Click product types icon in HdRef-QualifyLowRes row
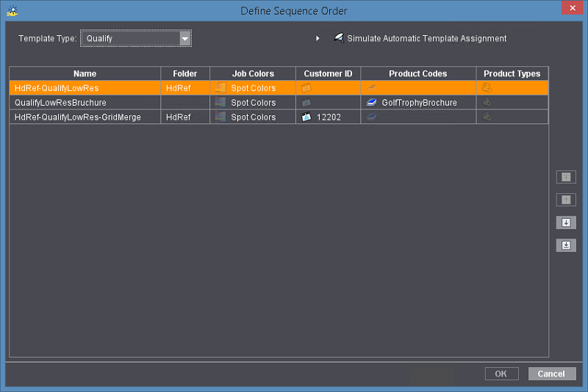This screenshot has height=392, width=588. pyautogui.click(x=487, y=88)
